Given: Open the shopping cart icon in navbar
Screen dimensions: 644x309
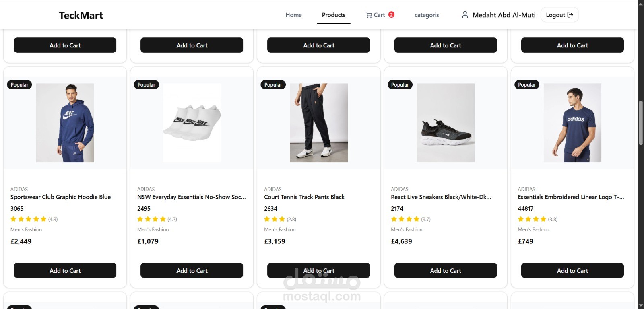Looking at the screenshot, I should click(369, 15).
